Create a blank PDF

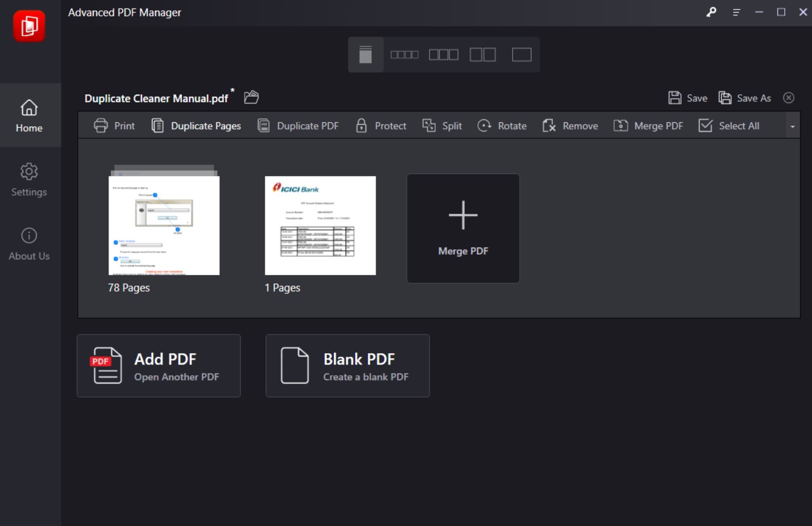(347, 366)
